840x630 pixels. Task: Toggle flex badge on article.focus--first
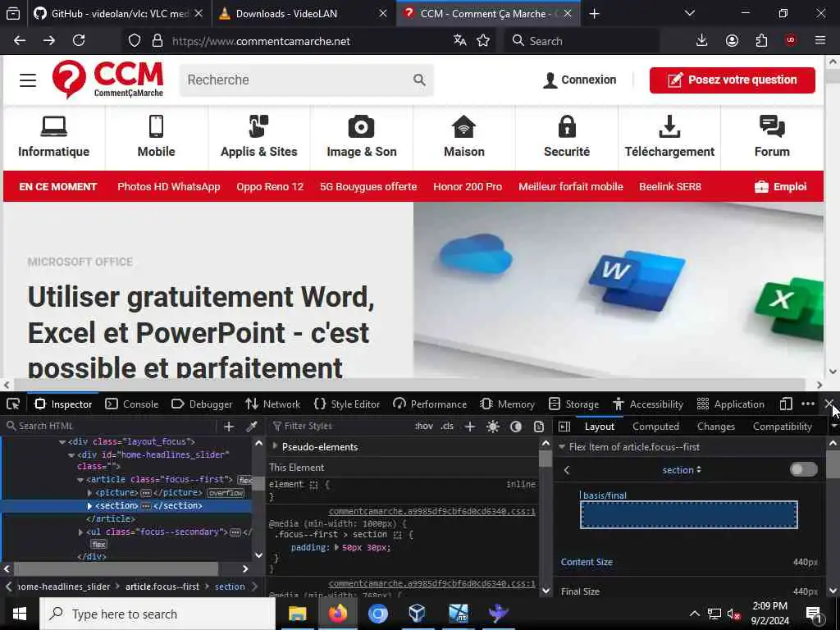click(245, 480)
